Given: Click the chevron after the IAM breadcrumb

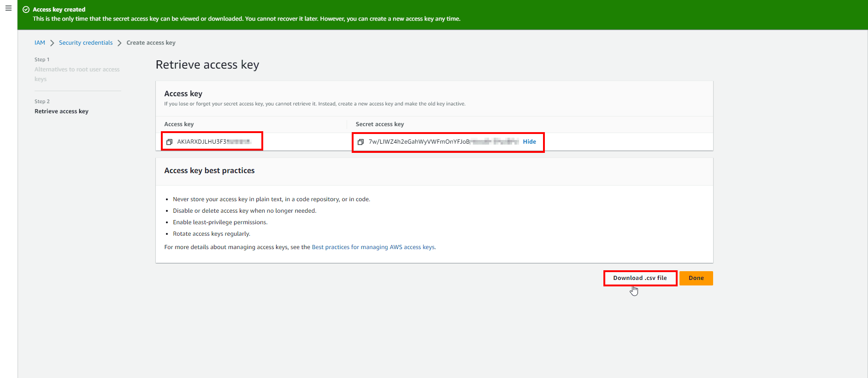Looking at the screenshot, I should (x=52, y=43).
